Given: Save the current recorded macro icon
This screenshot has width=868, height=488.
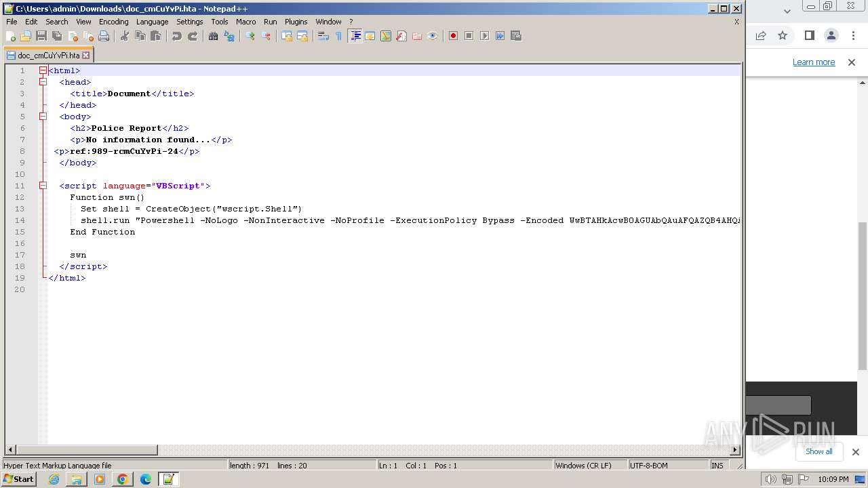Looking at the screenshot, I should pyautogui.click(x=516, y=36).
